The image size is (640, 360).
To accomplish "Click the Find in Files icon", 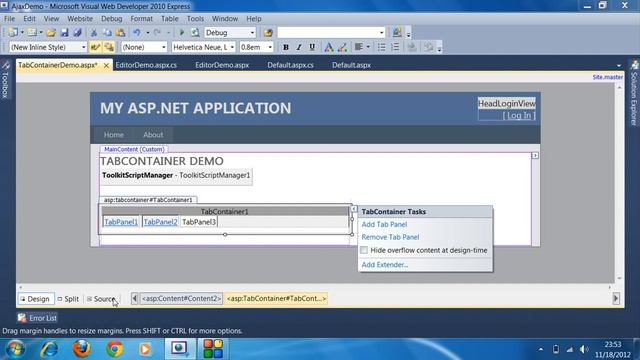I will [x=268, y=33].
